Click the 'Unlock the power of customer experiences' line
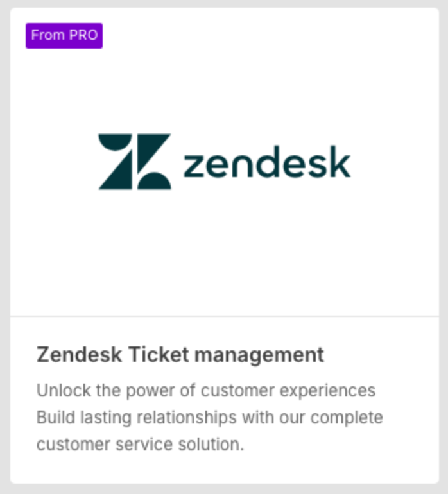The height and width of the screenshot is (494, 448). pyautogui.click(x=206, y=391)
